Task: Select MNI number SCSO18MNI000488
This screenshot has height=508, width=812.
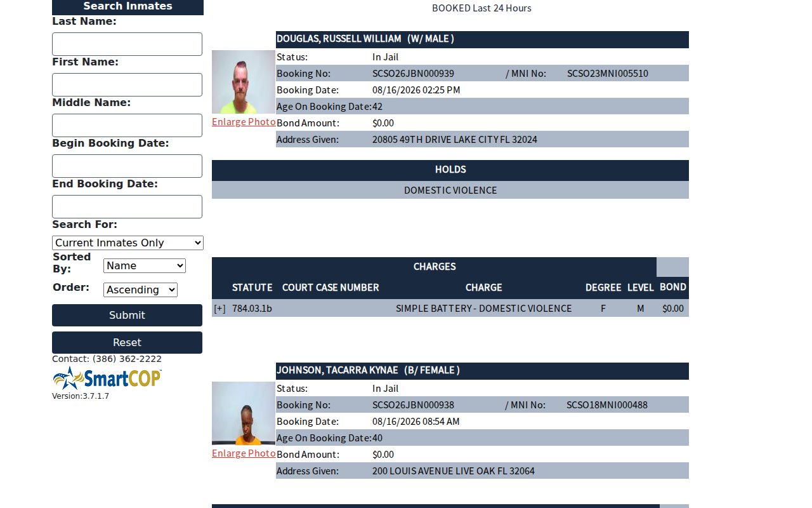Action: tap(607, 405)
